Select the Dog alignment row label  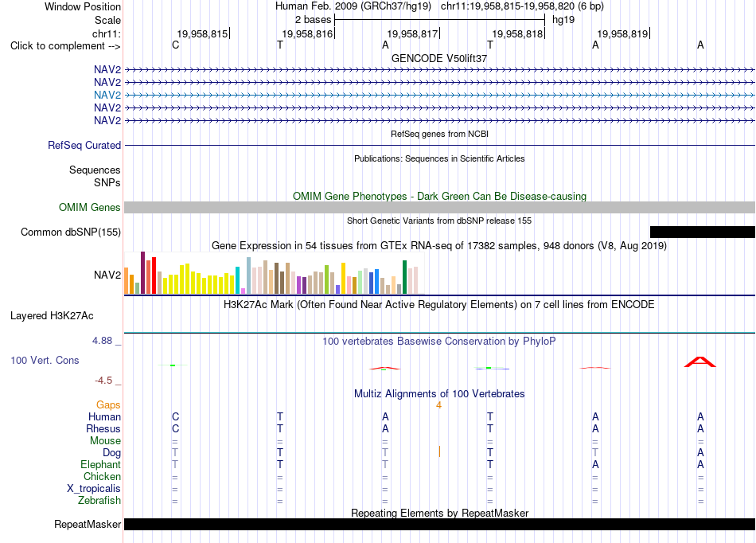pos(111,453)
